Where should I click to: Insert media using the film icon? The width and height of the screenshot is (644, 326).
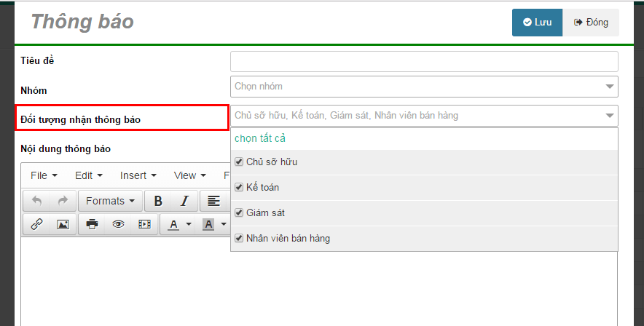[x=144, y=224]
